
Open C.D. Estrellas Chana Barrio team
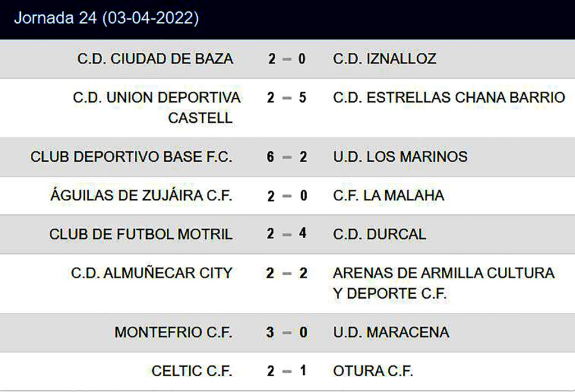pos(449,98)
